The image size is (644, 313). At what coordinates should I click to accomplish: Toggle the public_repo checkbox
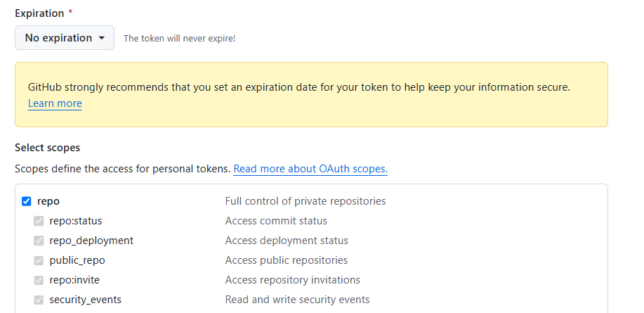39,260
